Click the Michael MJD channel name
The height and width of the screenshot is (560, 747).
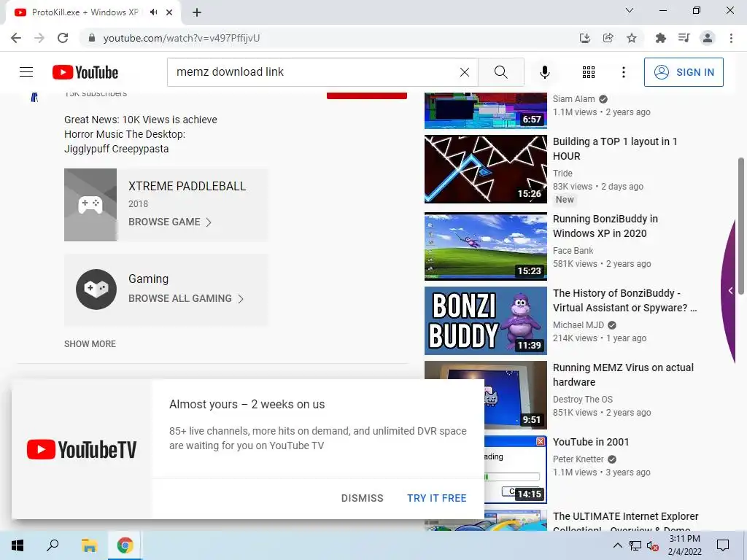pos(578,324)
